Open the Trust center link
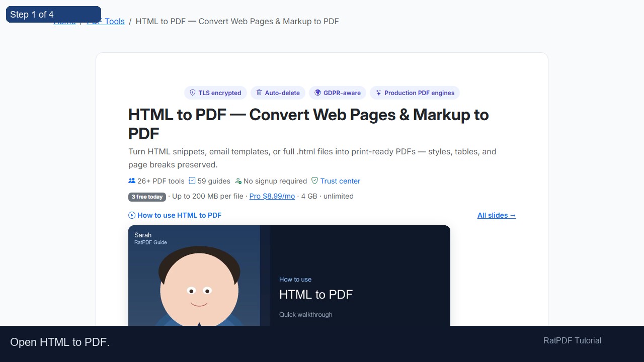This screenshot has height=362, width=644. pos(340,181)
